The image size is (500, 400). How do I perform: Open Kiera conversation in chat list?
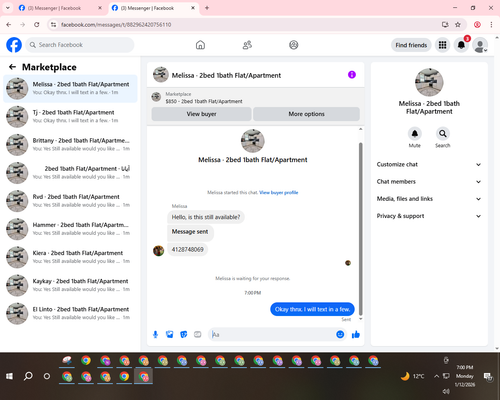coord(70,257)
